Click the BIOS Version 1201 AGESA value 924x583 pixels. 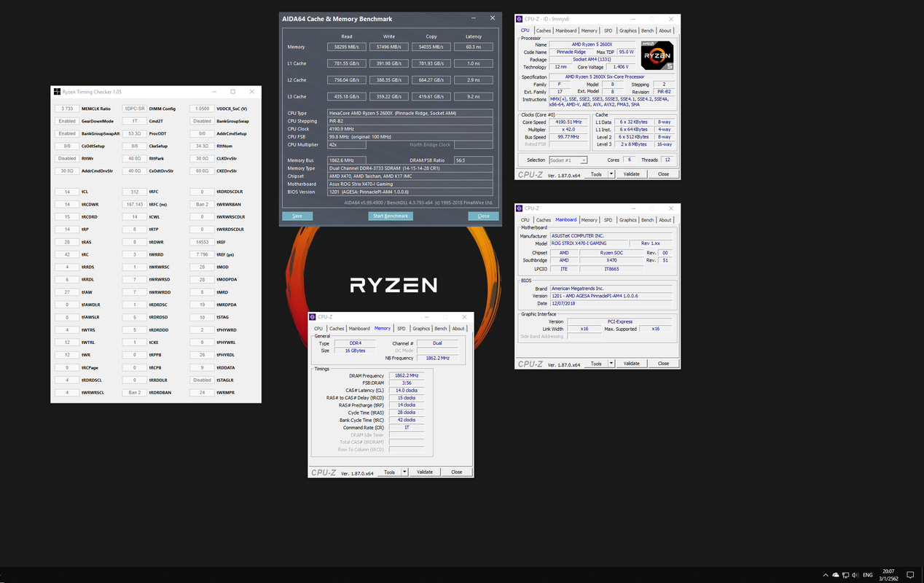tap(410, 192)
